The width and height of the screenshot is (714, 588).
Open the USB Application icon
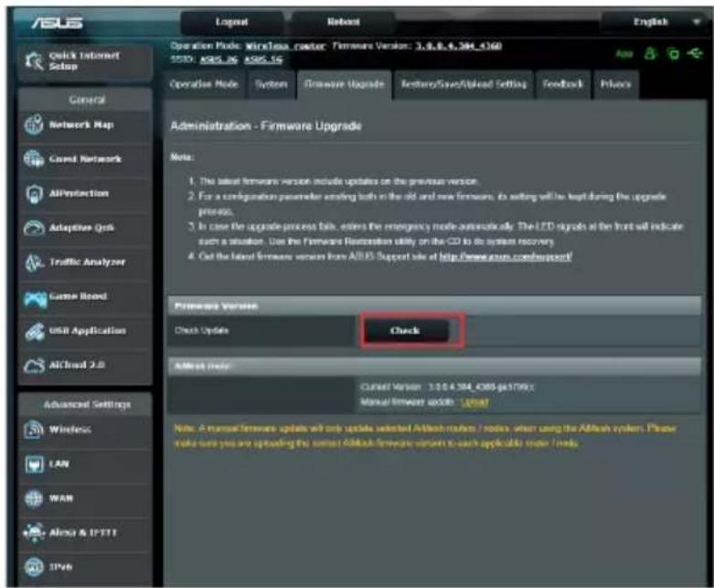click(x=34, y=331)
